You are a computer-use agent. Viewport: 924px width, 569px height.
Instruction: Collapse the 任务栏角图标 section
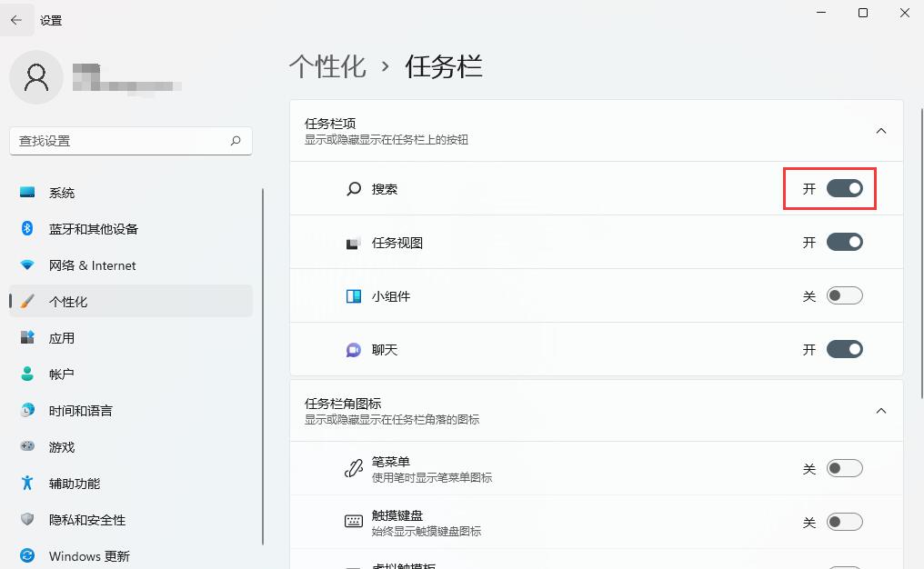click(x=880, y=410)
